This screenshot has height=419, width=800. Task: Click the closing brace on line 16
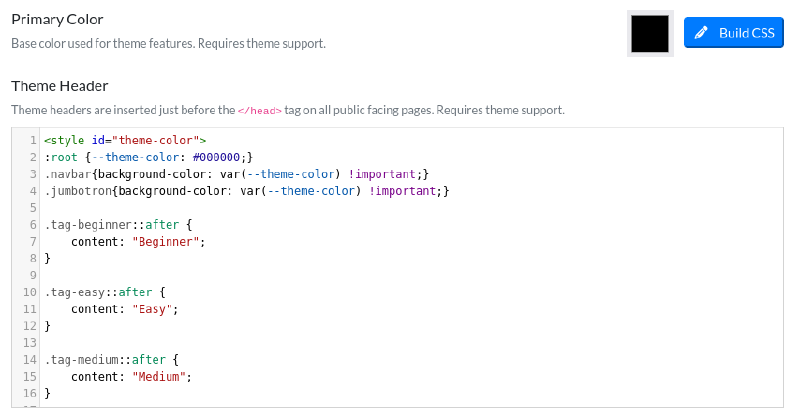click(47, 394)
